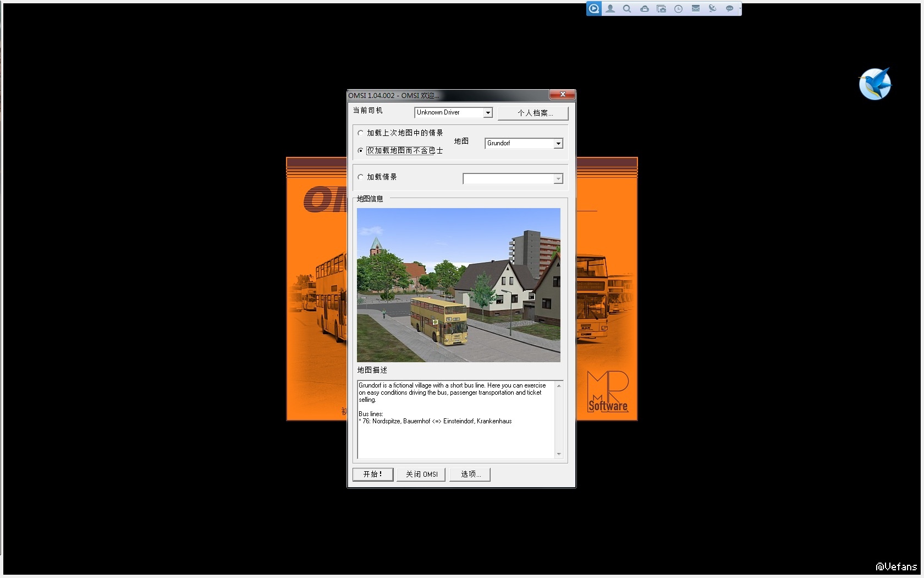Click the description box scroll down arrow
Viewport: 924px width, 578px height.
click(559, 454)
